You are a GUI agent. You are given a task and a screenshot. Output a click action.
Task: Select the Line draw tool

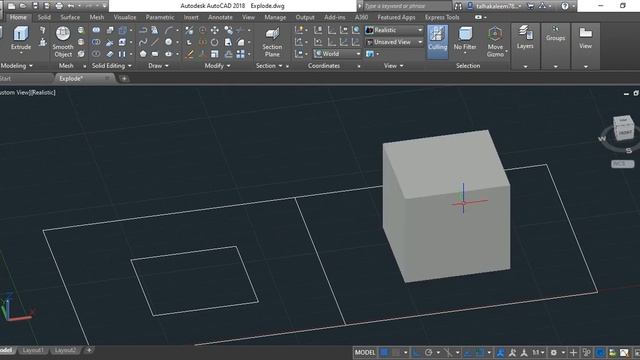tap(155, 42)
